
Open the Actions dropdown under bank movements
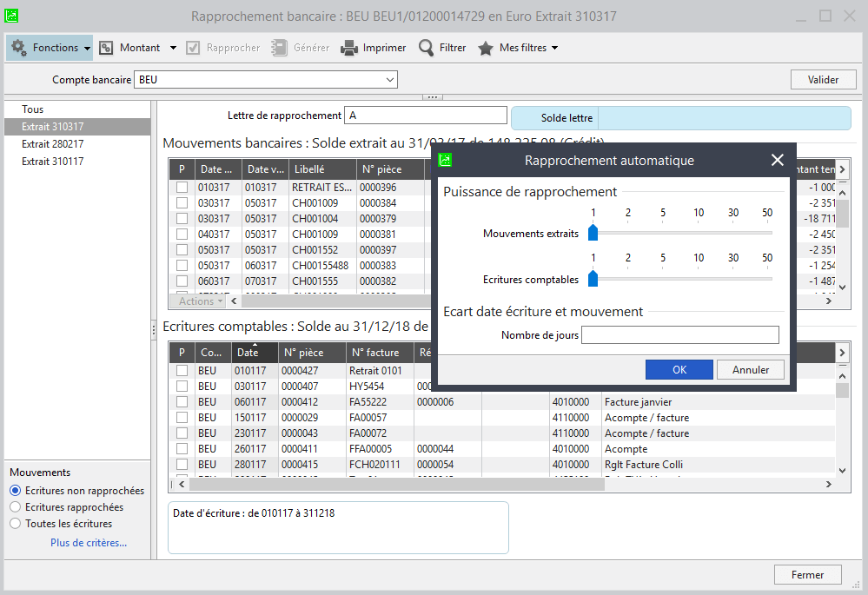pos(201,301)
